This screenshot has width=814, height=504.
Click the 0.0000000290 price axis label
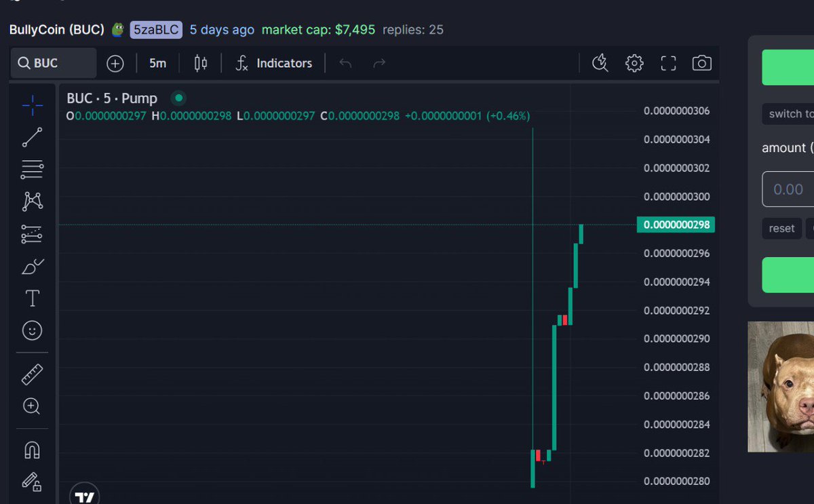677,338
